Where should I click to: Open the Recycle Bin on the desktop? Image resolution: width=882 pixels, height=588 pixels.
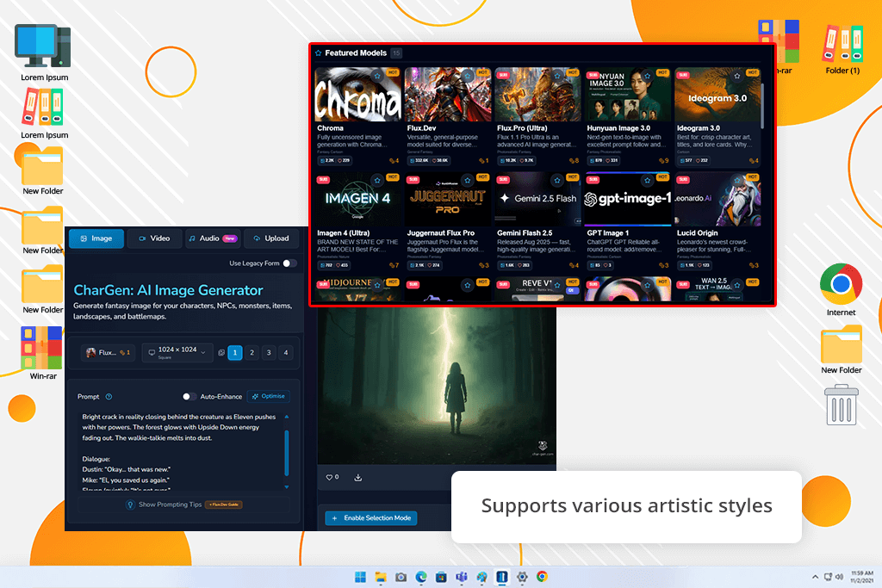point(841,405)
